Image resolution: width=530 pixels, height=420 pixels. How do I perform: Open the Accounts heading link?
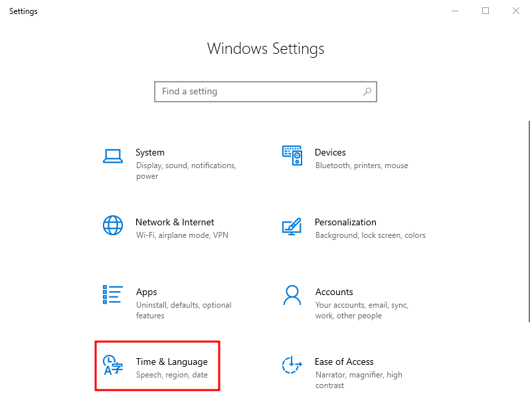pyautogui.click(x=334, y=292)
